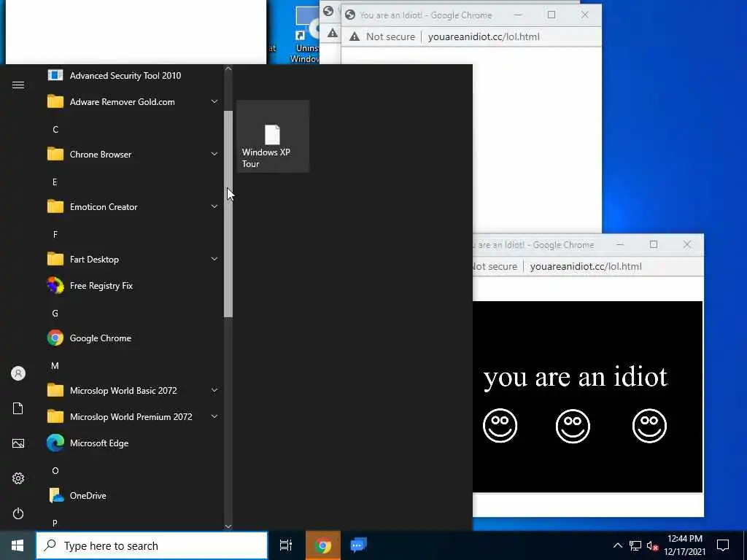Expand the Chrone Browser chevron
Image resolution: width=747 pixels, height=560 pixels.
point(214,154)
